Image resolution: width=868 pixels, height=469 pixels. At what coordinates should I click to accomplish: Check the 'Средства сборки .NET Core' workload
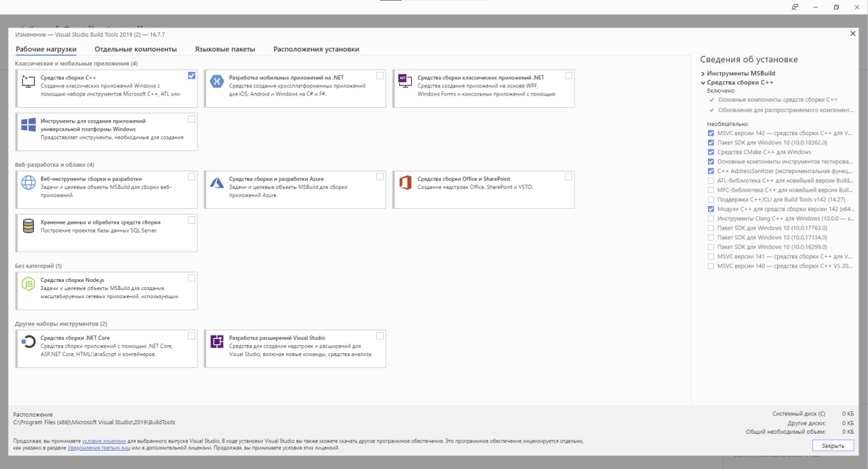[191, 335]
